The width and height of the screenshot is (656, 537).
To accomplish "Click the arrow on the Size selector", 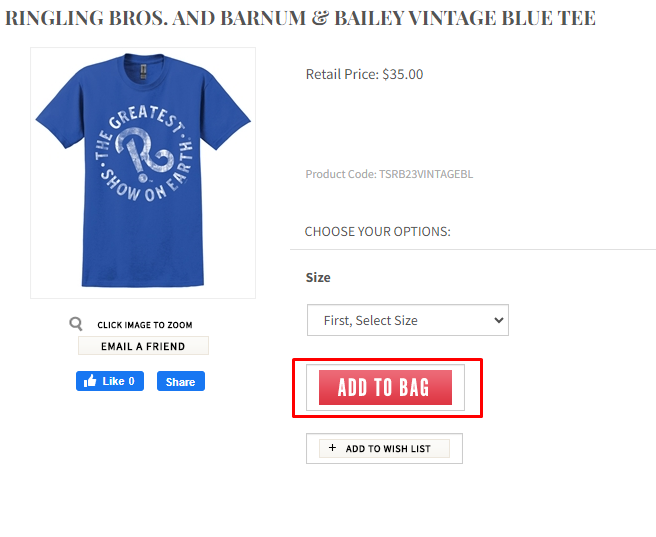I will 499,320.
